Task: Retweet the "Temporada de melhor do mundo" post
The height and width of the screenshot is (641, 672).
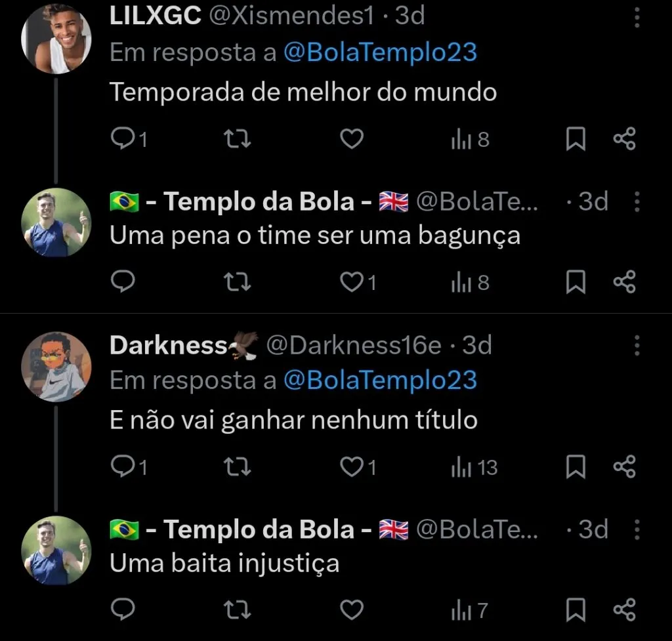Action: [x=238, y=138]
